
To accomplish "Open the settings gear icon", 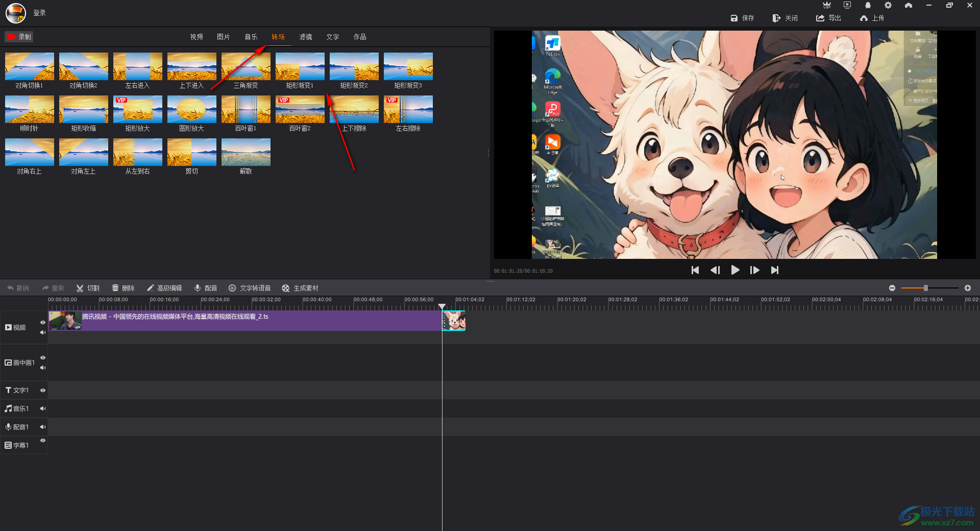I will 888,5.
